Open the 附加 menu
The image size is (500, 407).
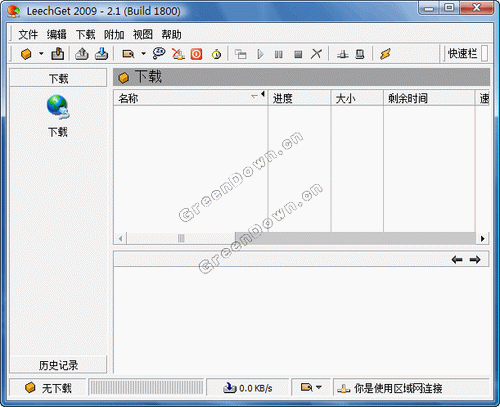[x=114, y=34]
